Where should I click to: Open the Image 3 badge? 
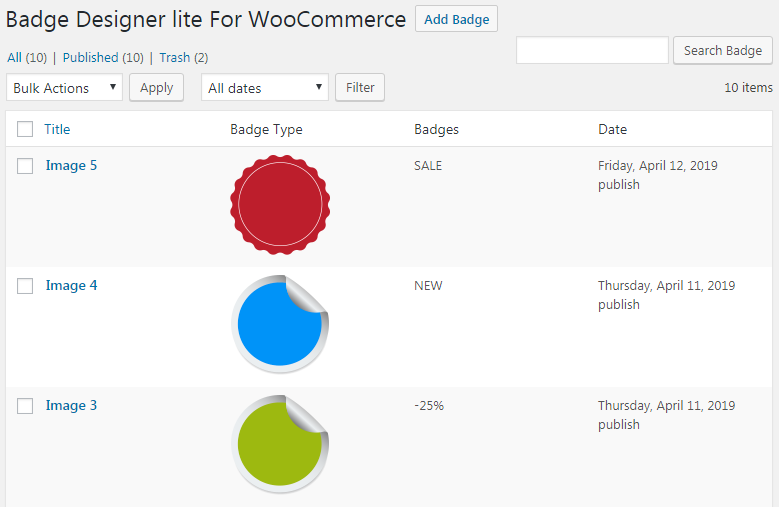[x=72, y=405]
